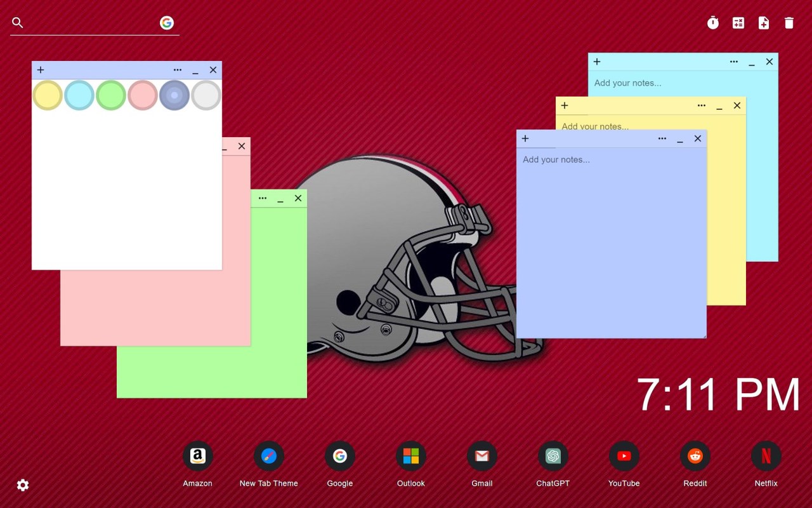Click the periwinkle note's 'Add your notes...' area
Viewport: 812px width, 508px height.
click(x=612, y=243)
